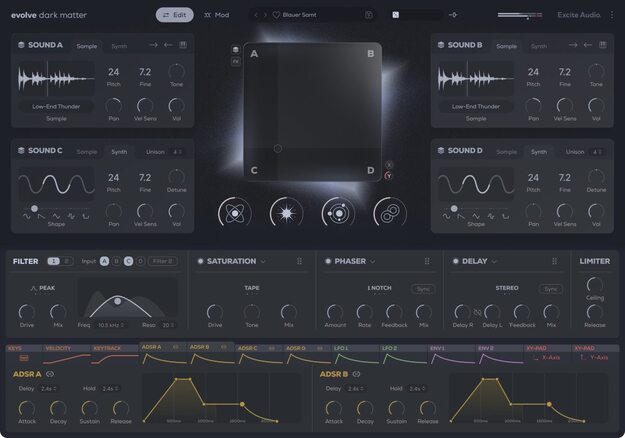This screenshot has height=438, width=625.
Task: Select ADSR C modulator tab
Action: (x=259, y=354)
